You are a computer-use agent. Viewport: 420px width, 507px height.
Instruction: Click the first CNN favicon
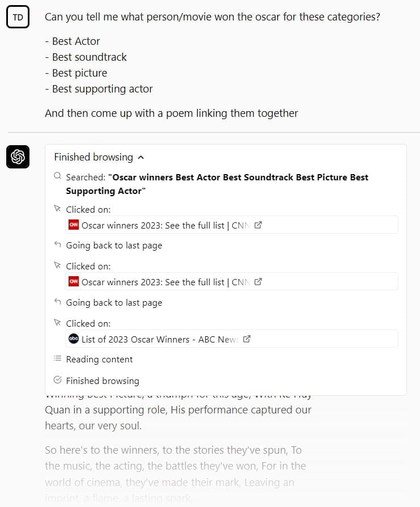[73, 225]
